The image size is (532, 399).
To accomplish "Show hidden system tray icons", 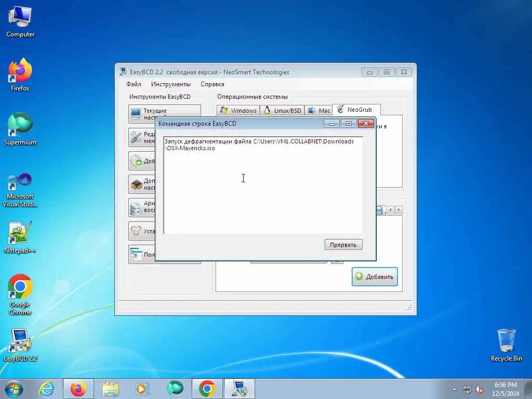I will [x=454, y=390].
